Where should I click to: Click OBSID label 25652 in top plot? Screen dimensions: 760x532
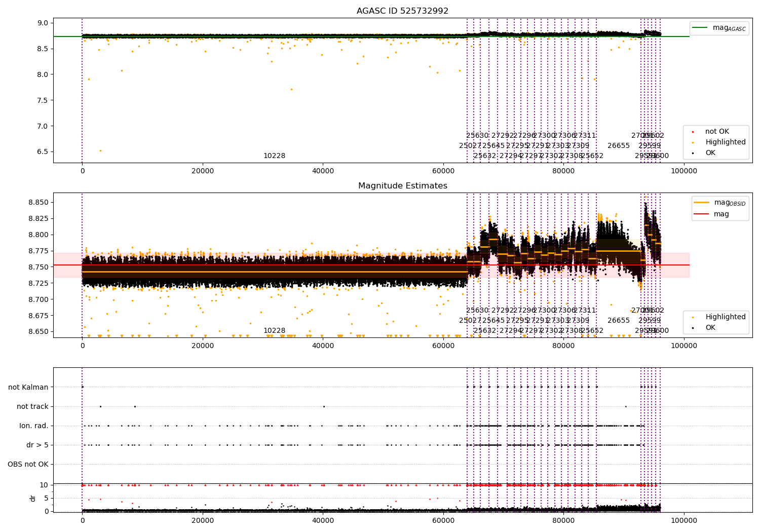coord(592,156)
